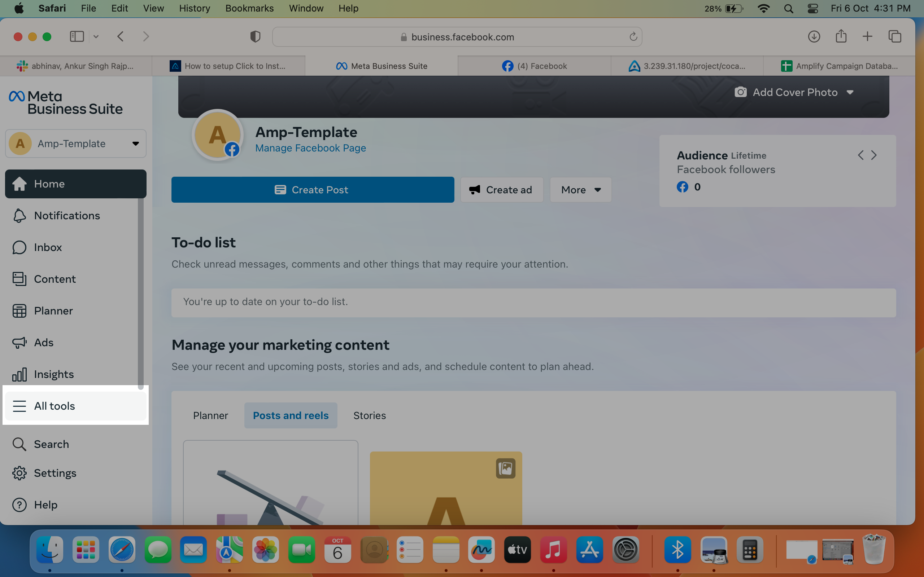Follow the Manage Facebook Page link

click(x=310, y=148)
